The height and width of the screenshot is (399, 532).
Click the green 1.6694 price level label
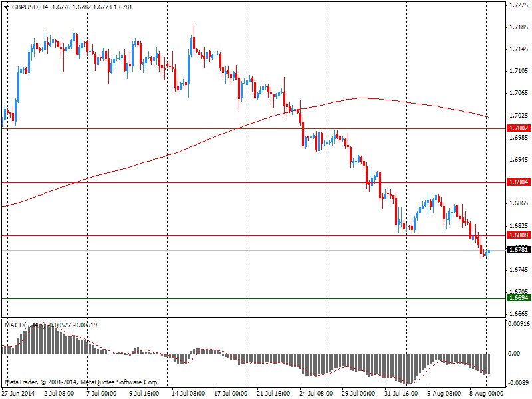tap(519, 297)
